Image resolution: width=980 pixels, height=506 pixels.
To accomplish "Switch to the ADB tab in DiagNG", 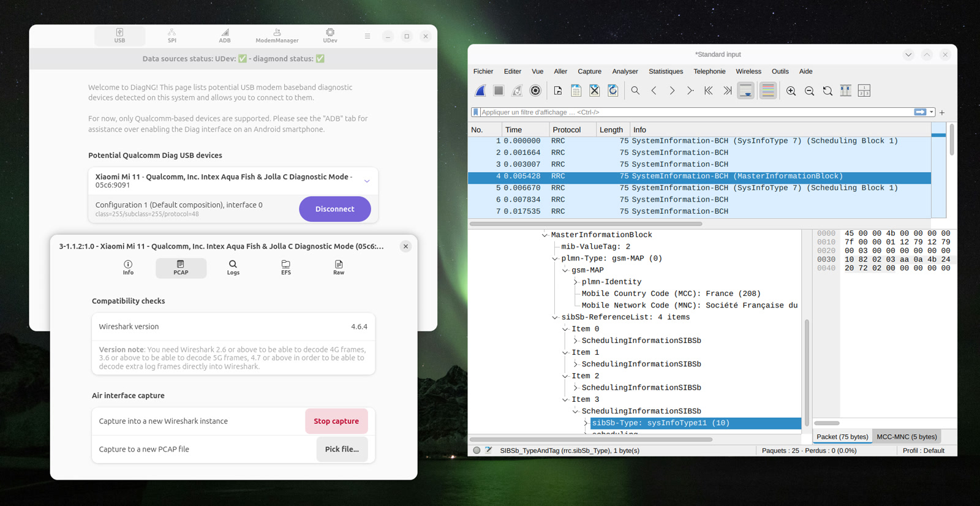I will pos(225,36).
